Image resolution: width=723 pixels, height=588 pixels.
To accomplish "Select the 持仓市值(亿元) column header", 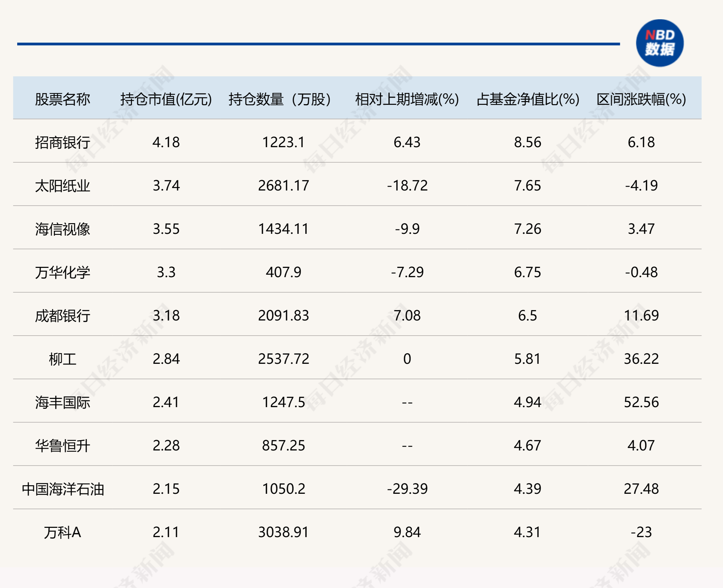I will [x=166, y=99].
